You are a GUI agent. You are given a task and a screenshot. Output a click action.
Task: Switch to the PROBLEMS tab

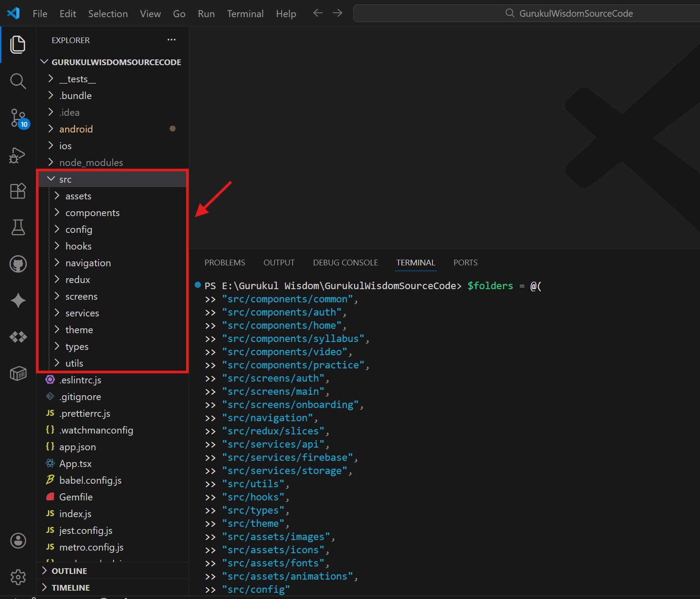pos(224,263)
